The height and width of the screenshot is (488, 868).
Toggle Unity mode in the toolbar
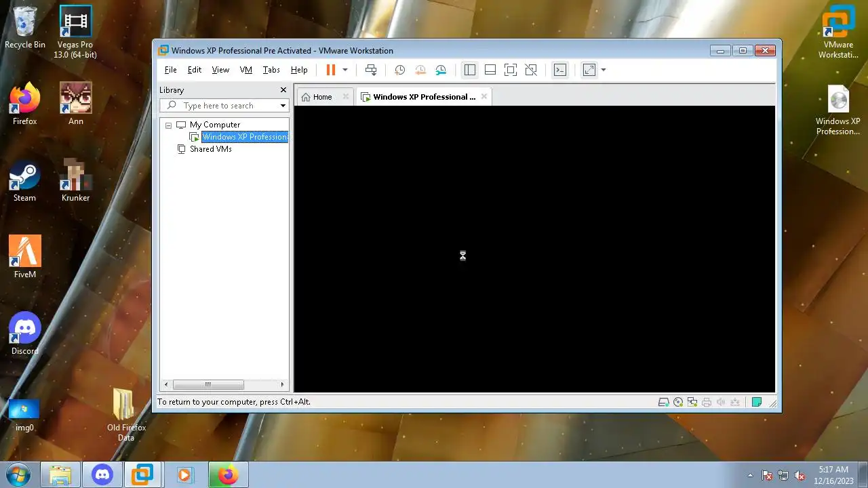coord(531,70)
